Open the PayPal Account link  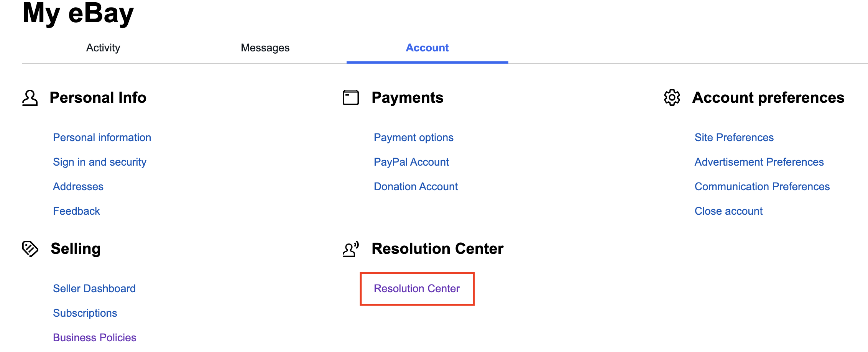pyautogui.click(x=411, y=162)
